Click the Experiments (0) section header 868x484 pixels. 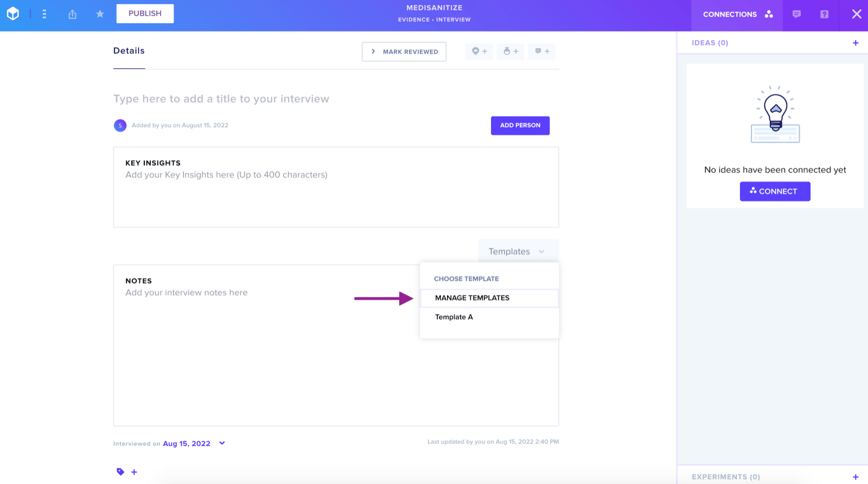point(725,477)
